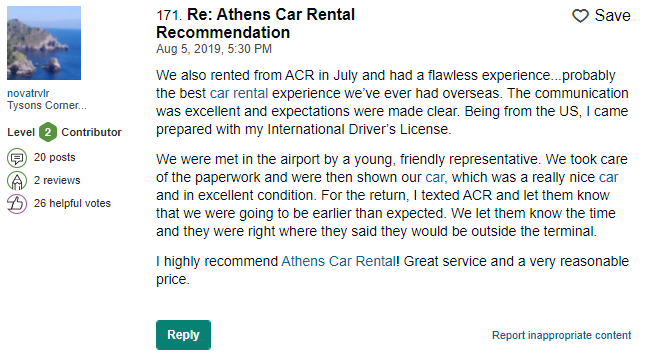Click the 'car' link after 'shown our'
The width and height of the screenshot is (646, 364).
435,177
